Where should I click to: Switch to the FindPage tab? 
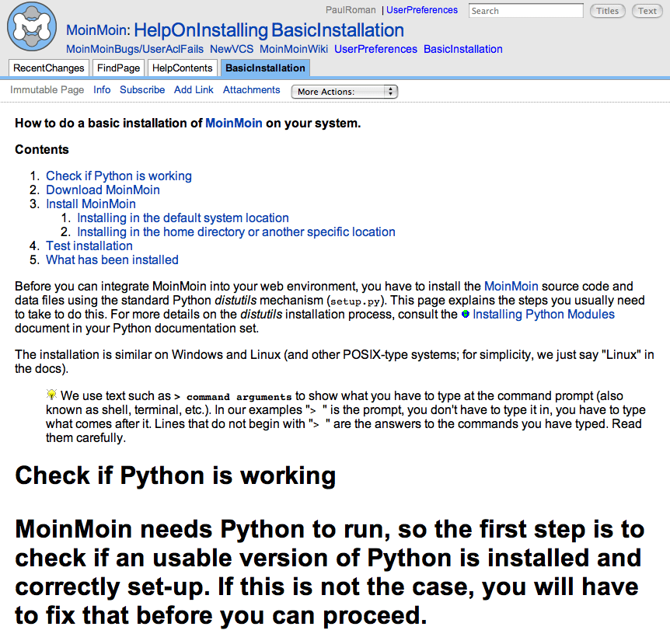click(118, 68)
